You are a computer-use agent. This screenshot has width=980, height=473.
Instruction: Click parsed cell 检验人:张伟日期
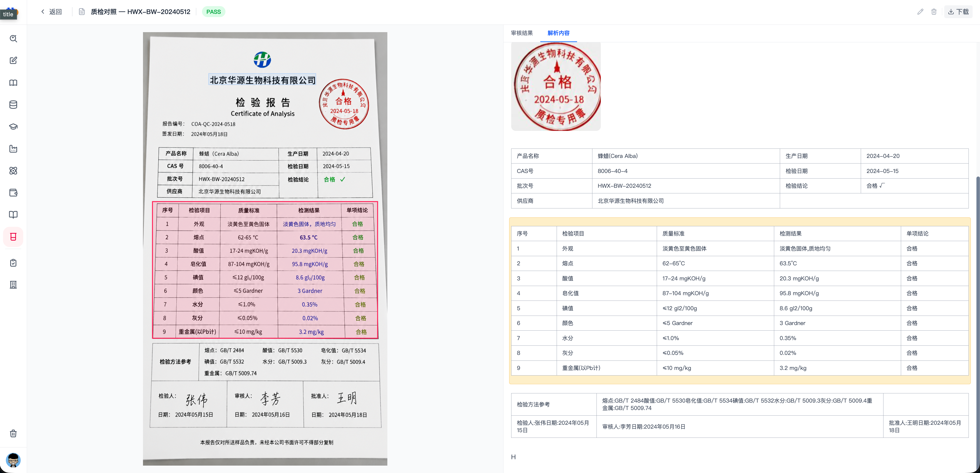coord(554,427)
